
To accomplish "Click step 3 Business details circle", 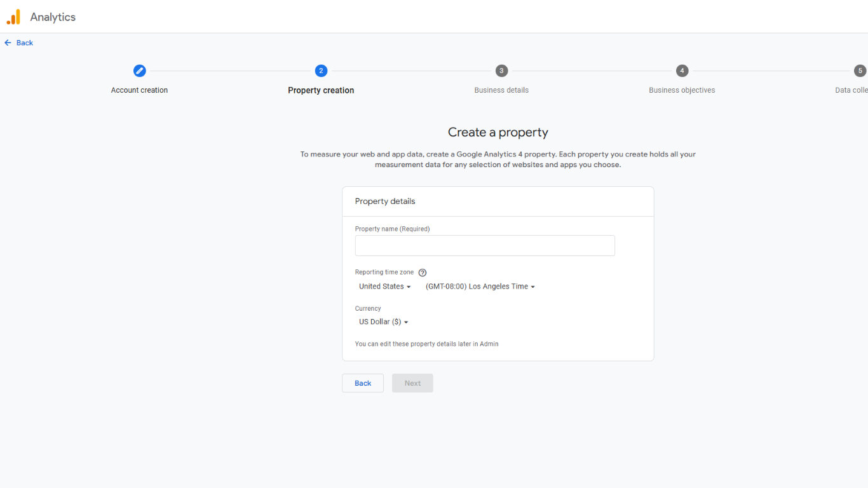I will (x=501, y=71).
